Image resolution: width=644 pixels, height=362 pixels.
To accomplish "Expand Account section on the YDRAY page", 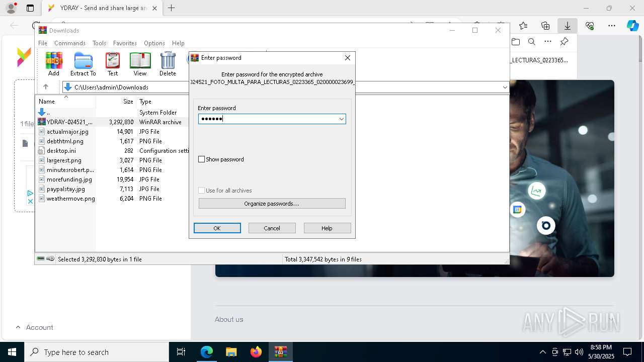I will pyautogui.click(x=34, y=327).
